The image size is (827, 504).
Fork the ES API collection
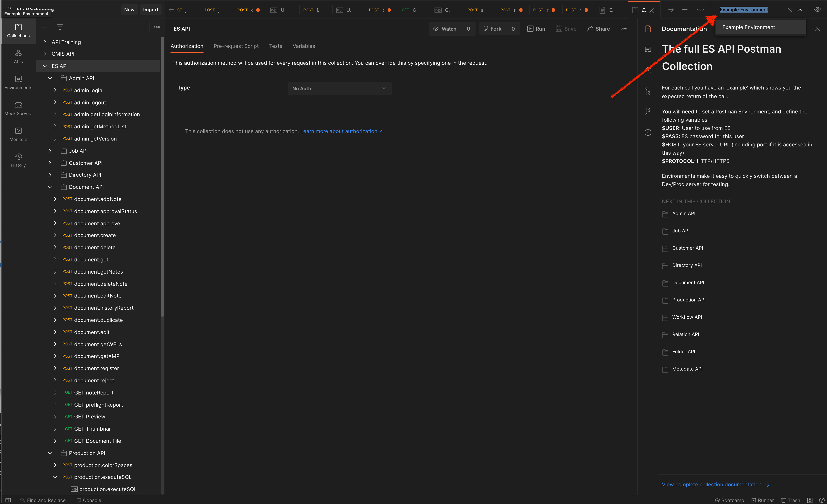coord(492,29)
